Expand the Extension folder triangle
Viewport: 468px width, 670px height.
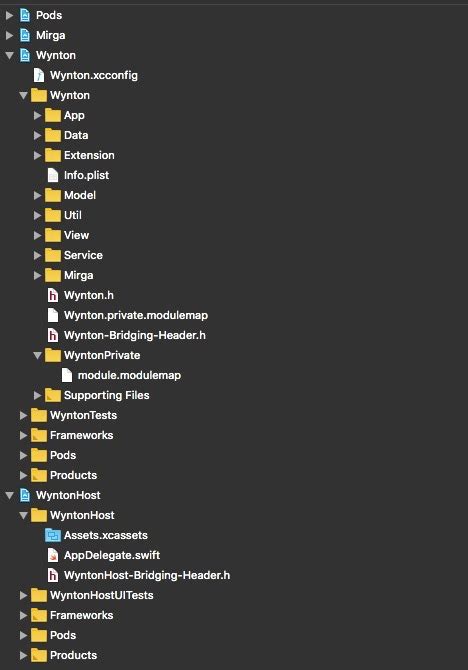point(37,155)
